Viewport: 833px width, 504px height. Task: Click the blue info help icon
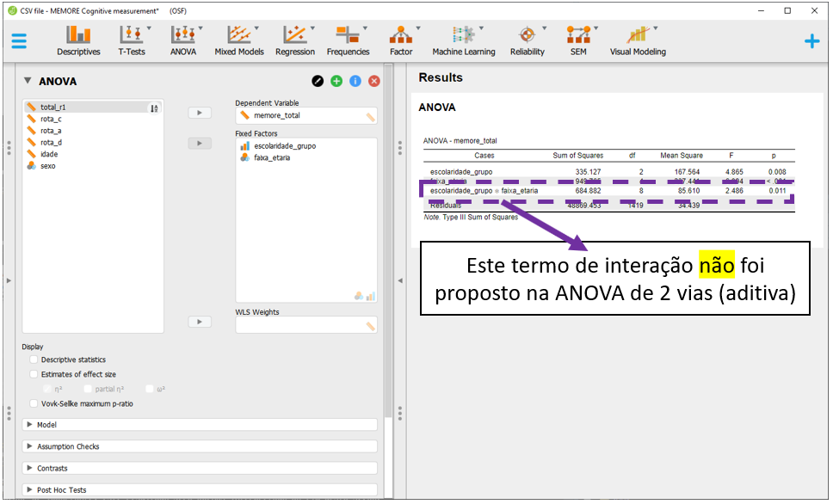click(355, 81)
